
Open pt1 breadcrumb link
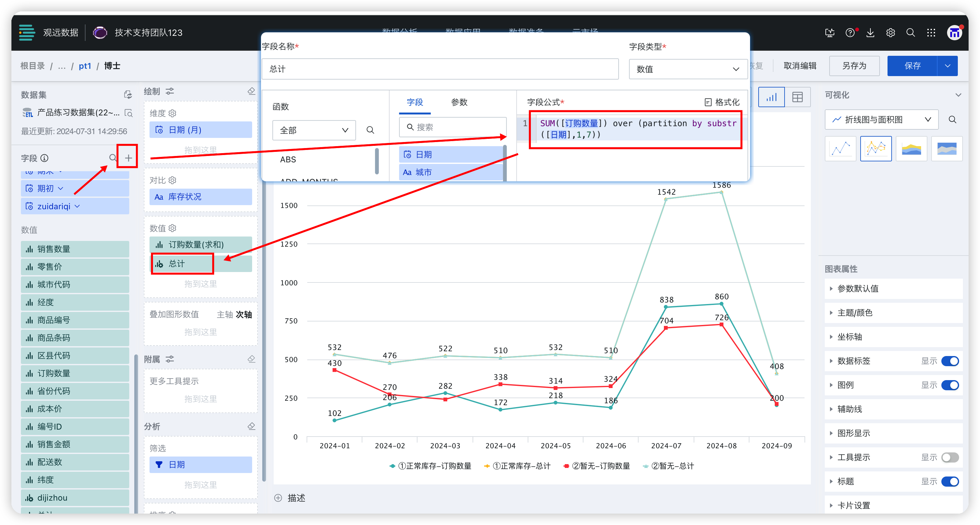pos(85,66)
